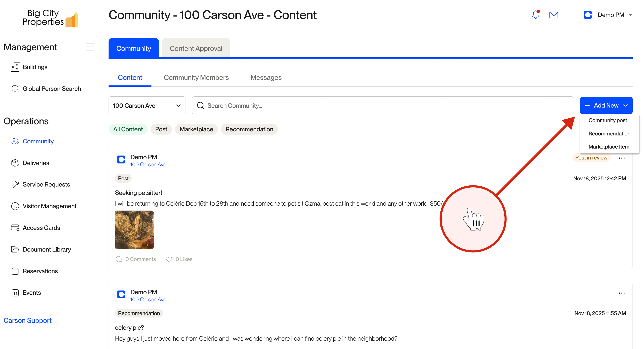Open the Demo PM account dropdown

(x=608, y=15)
